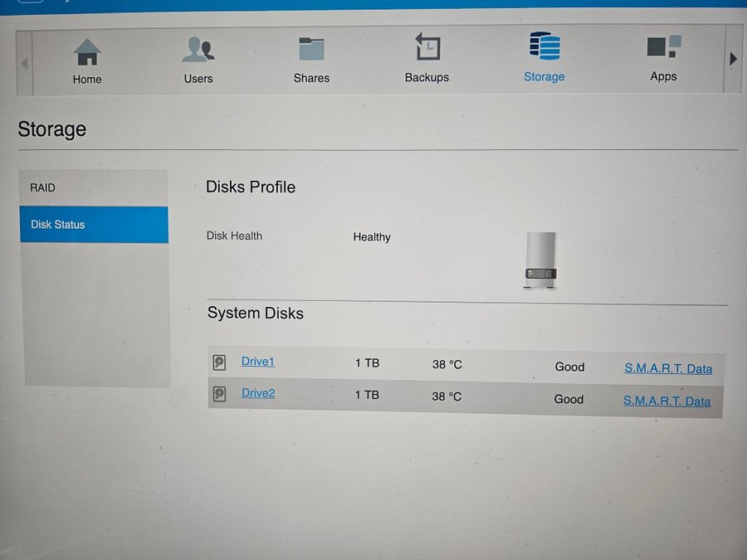Switch to the RAID sidebar tab
This screenshot has width=747, height=560.
click(x=43, y=187)
